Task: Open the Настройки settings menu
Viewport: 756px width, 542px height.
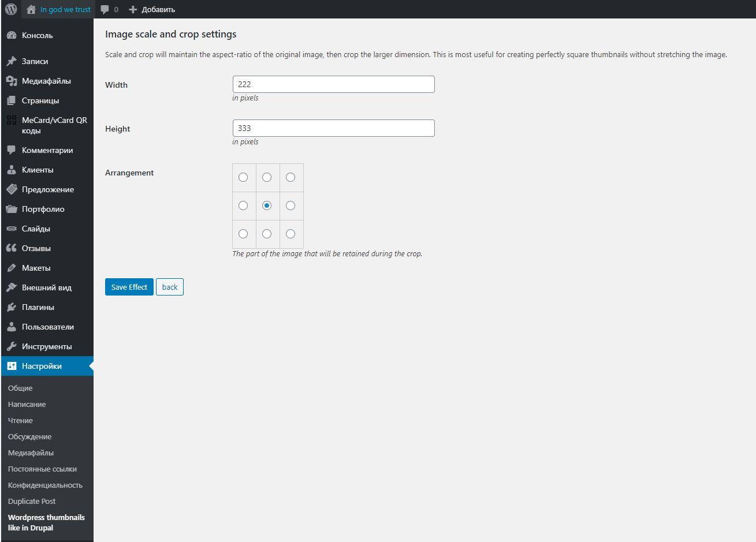Action: pyautogui.click(x=42, y=366)
